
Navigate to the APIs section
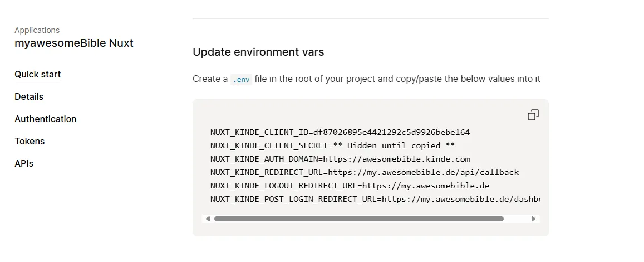click(24, 164)
